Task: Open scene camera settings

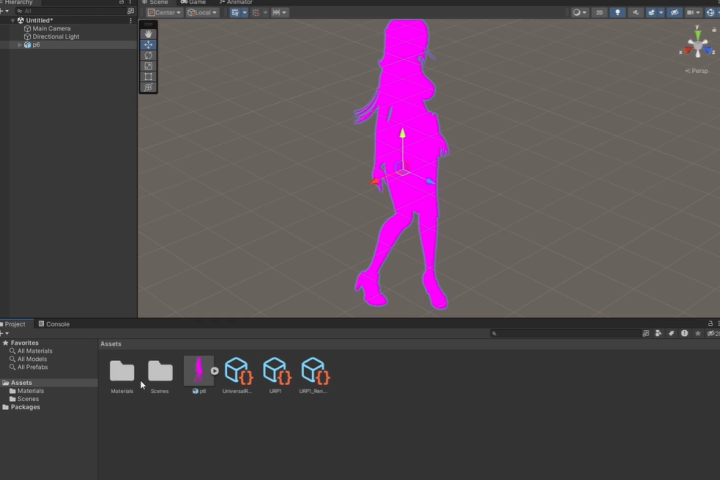Action: (x=690, y=12)
